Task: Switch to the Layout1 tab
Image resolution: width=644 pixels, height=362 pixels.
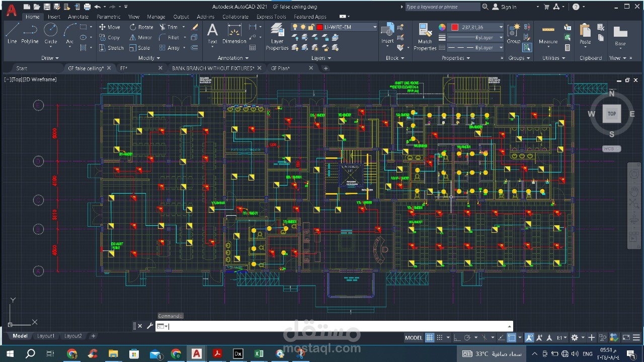Action: [x=46, y=336]
